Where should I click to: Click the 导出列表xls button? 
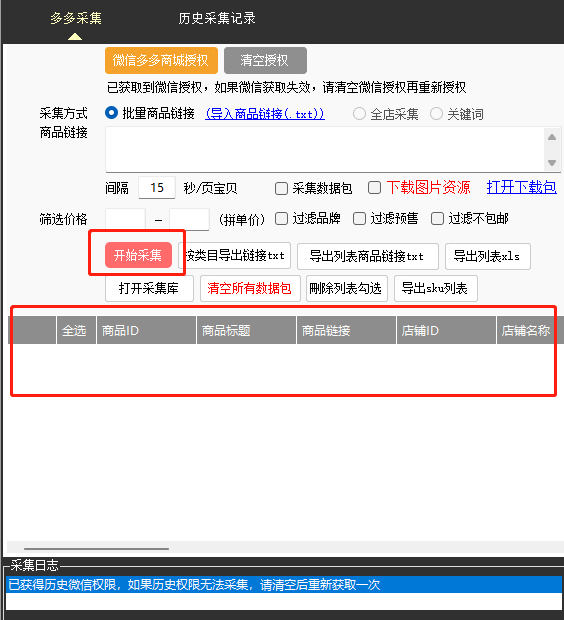click(488, 256)
